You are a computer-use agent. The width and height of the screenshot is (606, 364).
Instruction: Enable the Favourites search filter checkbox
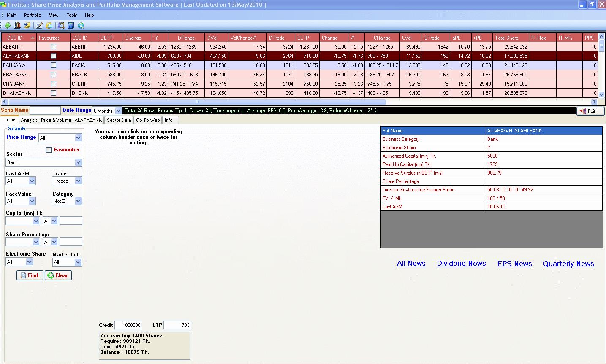pos(49,150)
